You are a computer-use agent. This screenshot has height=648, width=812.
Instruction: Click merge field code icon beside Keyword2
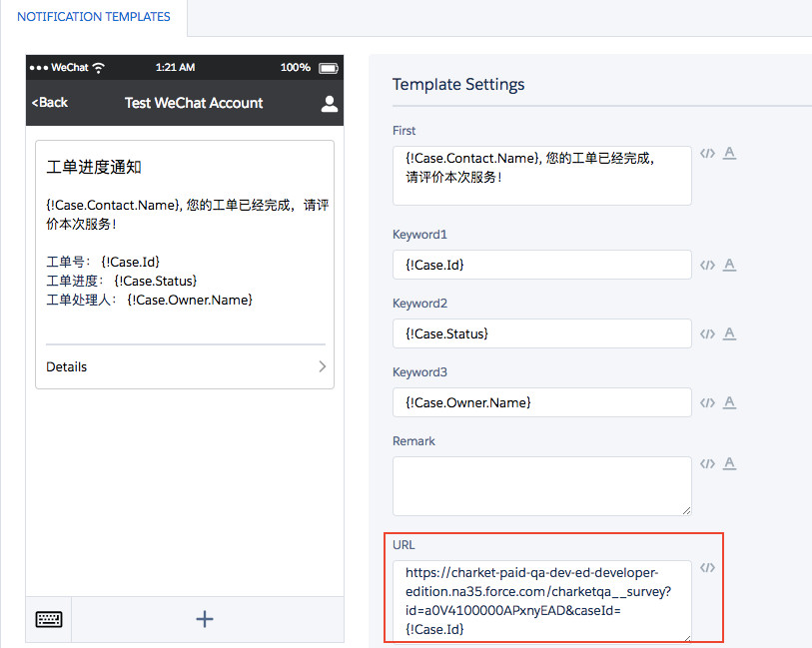coord(707,333)
